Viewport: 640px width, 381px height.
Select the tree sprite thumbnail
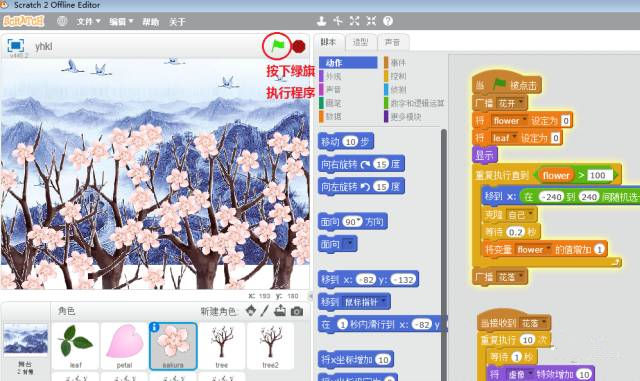coord(222,345)
